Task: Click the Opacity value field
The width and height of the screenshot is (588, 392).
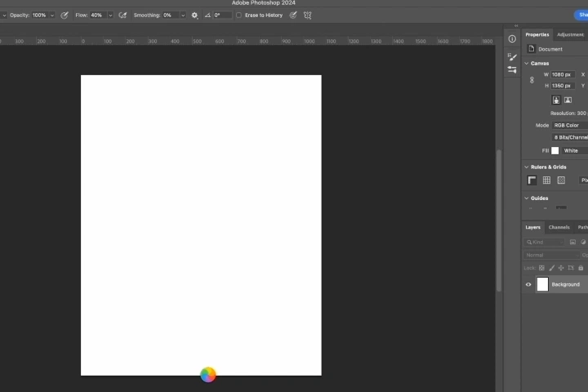Action: click(40, 16)
